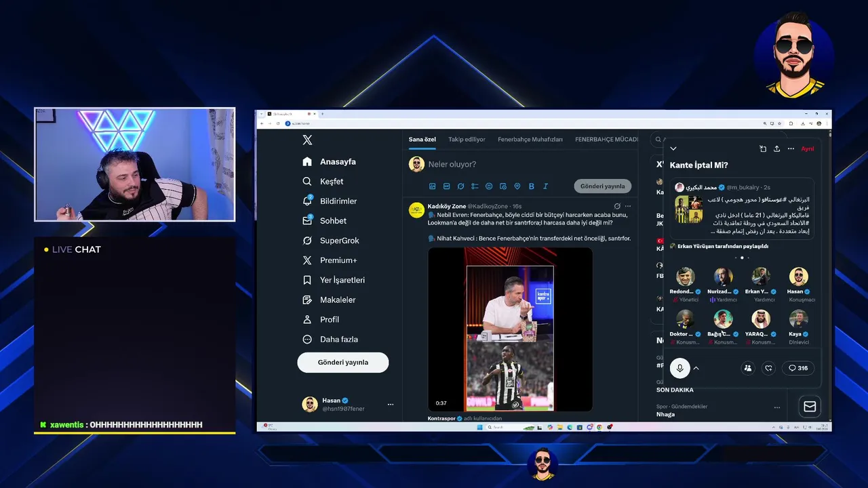Open the SON DAKİKA trend
868x488 pixels.
coord(675,390)
